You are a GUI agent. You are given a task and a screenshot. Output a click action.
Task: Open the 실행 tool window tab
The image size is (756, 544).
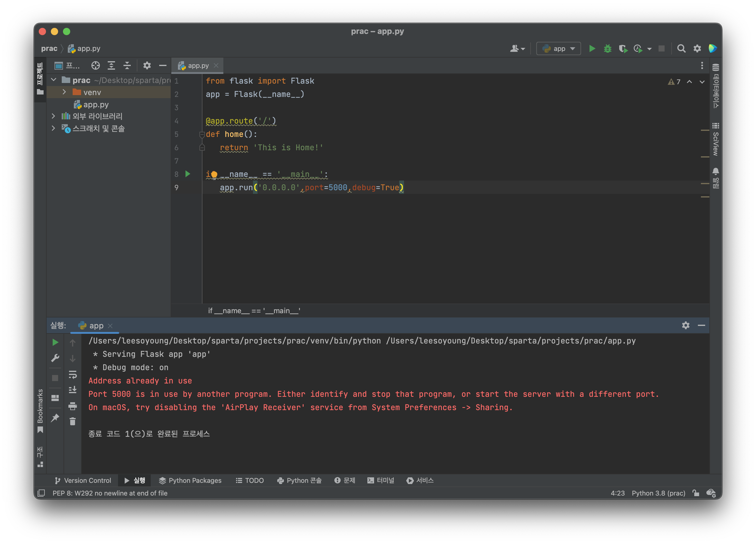coord(135,480)
